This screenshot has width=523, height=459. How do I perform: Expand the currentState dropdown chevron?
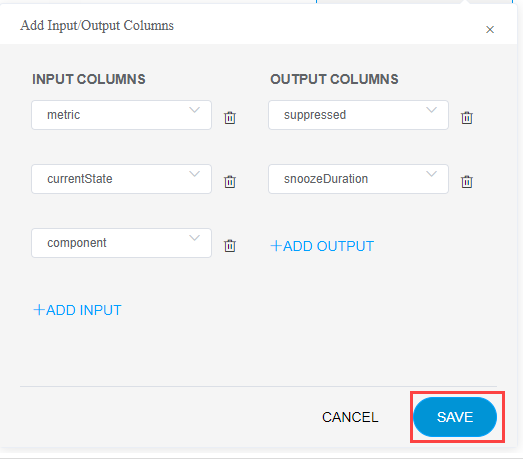[194, 174]
